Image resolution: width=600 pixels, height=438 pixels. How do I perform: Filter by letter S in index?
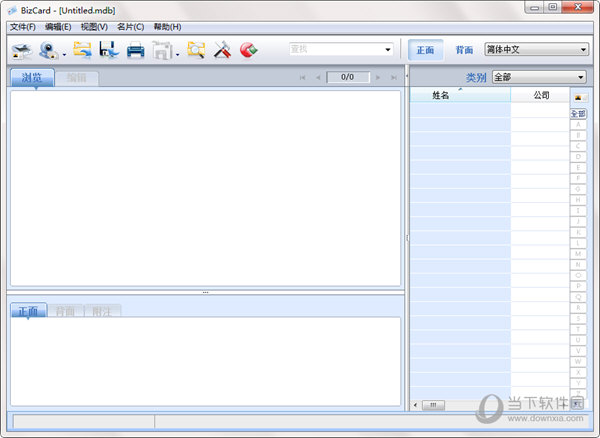[578, 318]
